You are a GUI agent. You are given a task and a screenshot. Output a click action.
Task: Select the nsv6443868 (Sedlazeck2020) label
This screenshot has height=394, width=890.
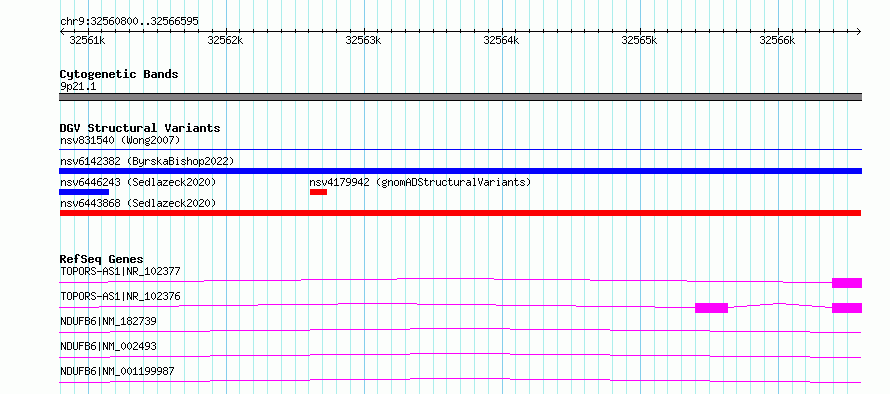tap(138, 203)
